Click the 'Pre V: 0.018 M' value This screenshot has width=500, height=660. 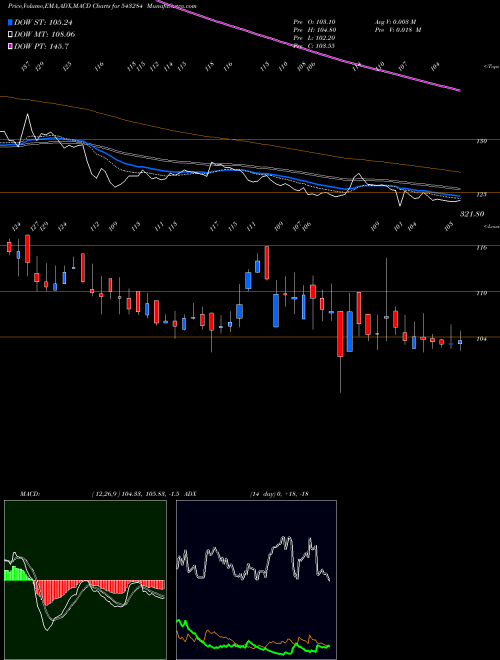398,30
